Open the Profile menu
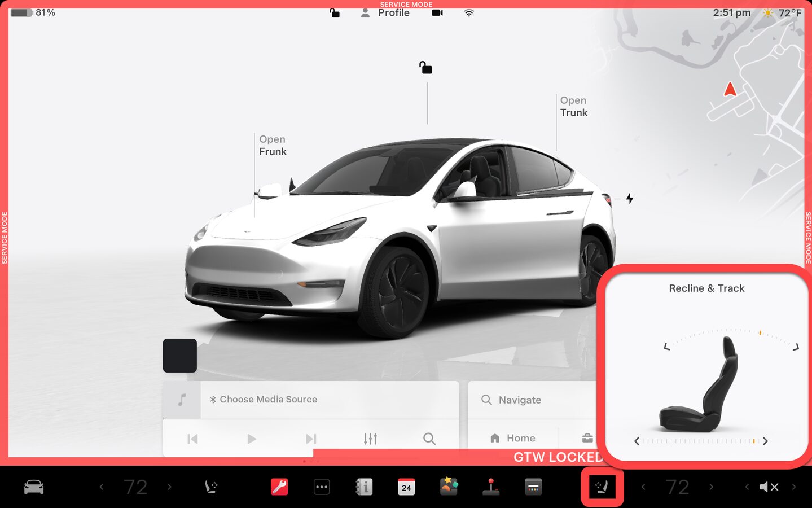 pos(386,12)
